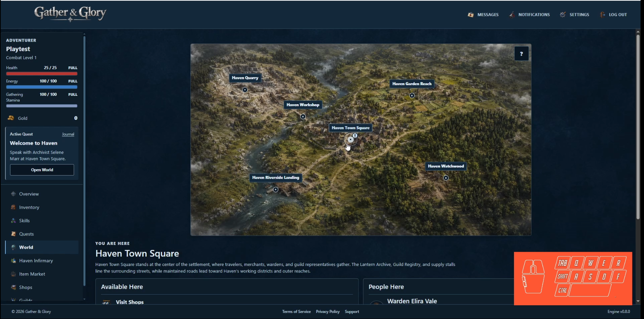This screenshot has height=319, width=644.
Task: Click the Welcome to Haven quest title
Action: (34, 143)
